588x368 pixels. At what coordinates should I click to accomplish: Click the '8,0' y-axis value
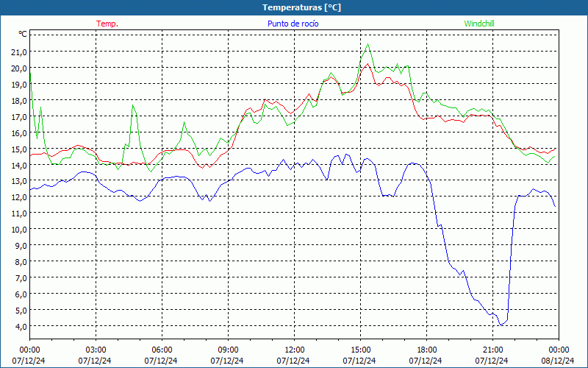(21, 262)
